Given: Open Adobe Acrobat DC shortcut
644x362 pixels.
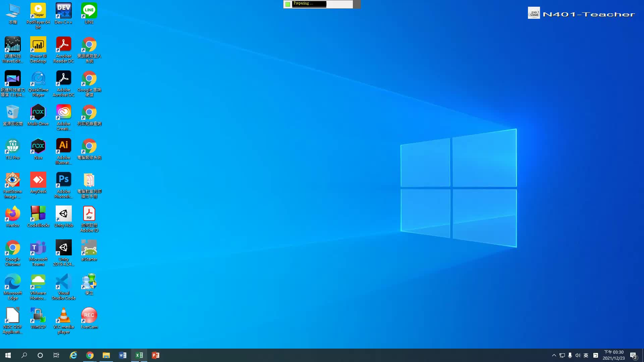Looking at the screenshot, I should [63, 83].
